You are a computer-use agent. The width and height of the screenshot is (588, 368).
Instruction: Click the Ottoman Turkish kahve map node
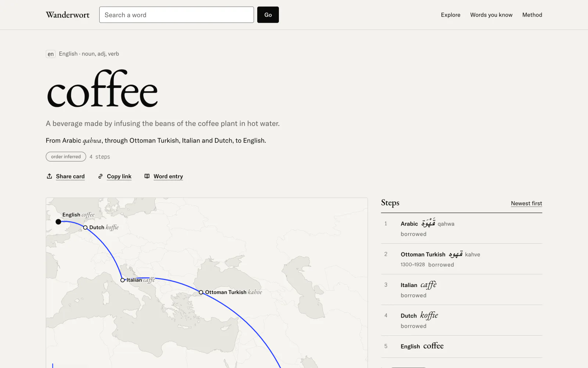201,292
